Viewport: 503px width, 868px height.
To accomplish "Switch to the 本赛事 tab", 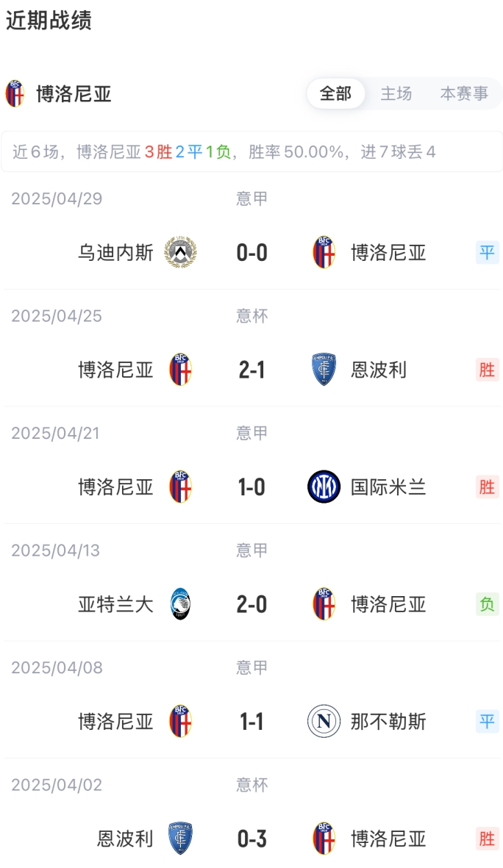I will click(464, 94).
